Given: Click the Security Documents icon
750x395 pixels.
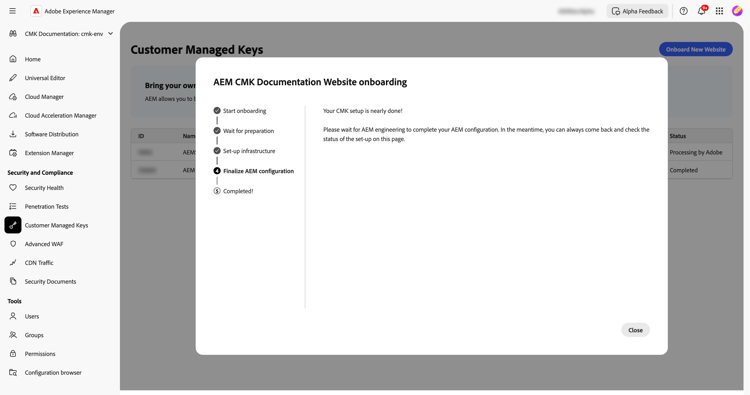Looking at the screenshot, I should (x=13, y=281).
